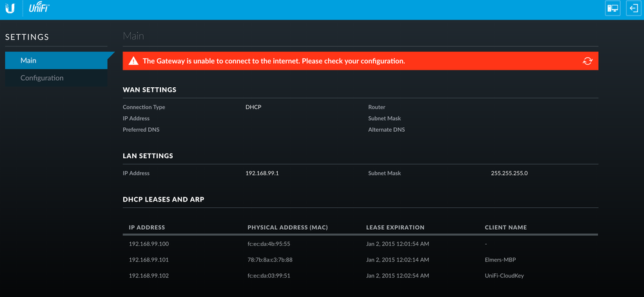Select lease IP 192.168.99.101
Screen dimensions: 644x297
click(x=149, y=260)
